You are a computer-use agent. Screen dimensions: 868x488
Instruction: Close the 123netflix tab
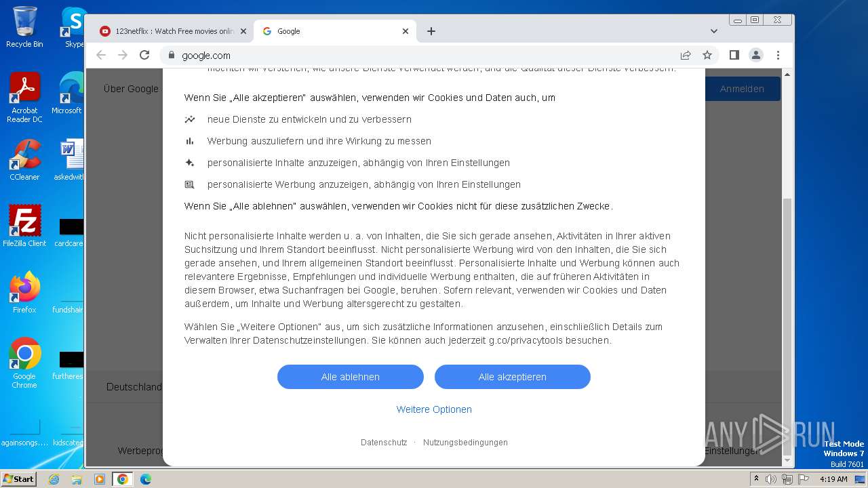point(243,31)
